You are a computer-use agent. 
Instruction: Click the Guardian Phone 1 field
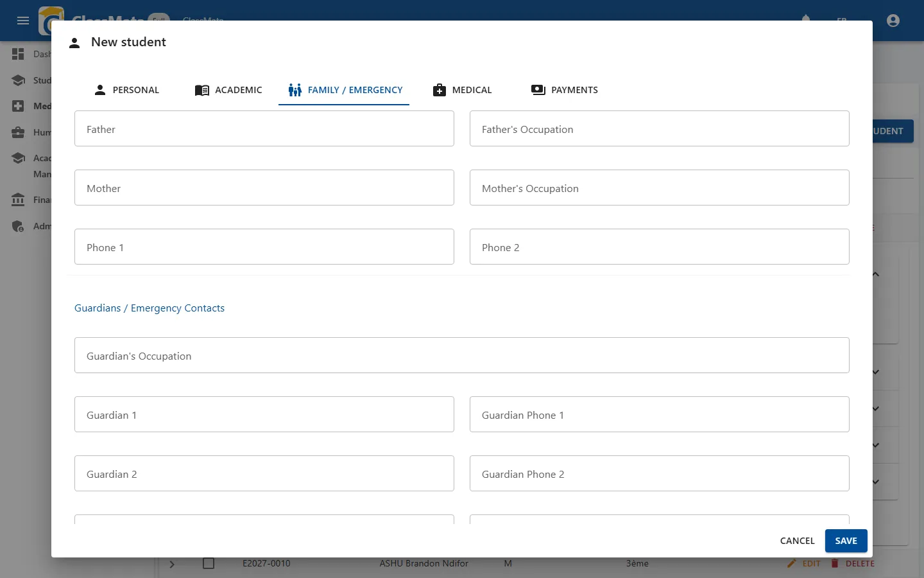(660, 414)
